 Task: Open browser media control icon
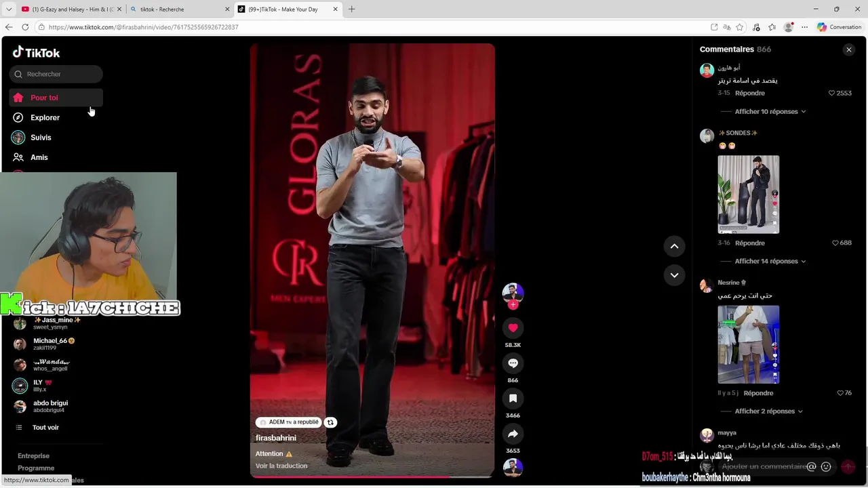[x=756, y=27]
